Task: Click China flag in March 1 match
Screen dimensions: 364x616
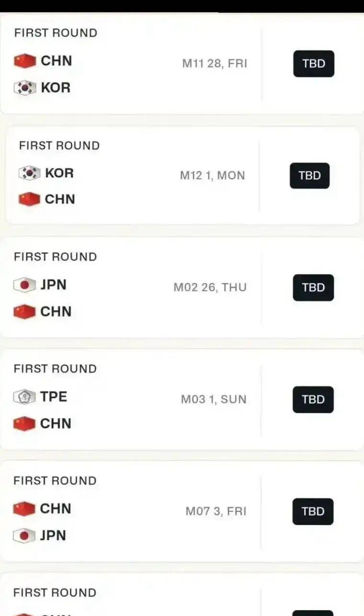Action: tap(24, 424)
